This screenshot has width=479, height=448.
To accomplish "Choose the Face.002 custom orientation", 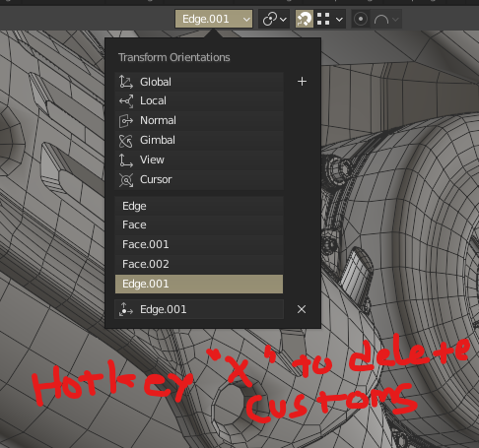I will click(x=199, y=264).
